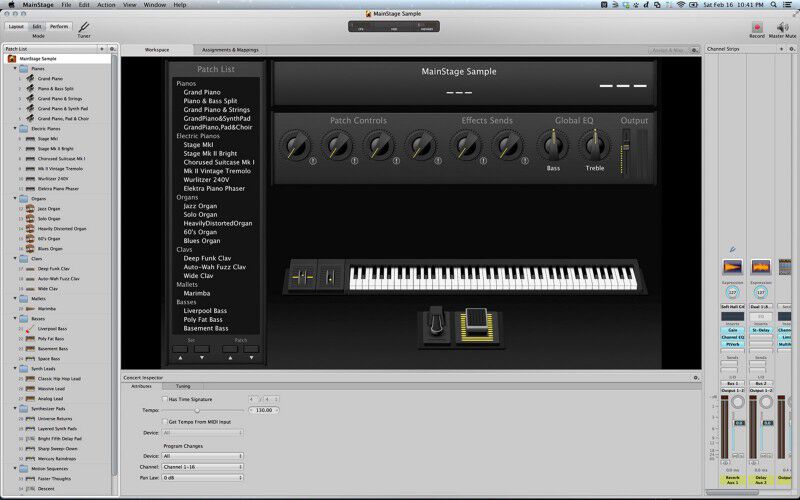Screen dimensions: 800x500
Task: Collapse the Basses folder
Action: [x=15, y=318]
